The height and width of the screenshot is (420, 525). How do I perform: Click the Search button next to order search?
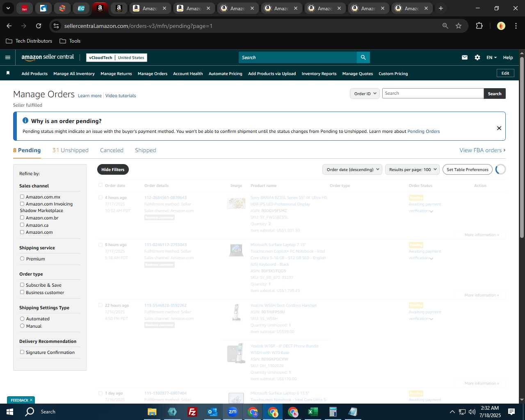pos(495,94)
